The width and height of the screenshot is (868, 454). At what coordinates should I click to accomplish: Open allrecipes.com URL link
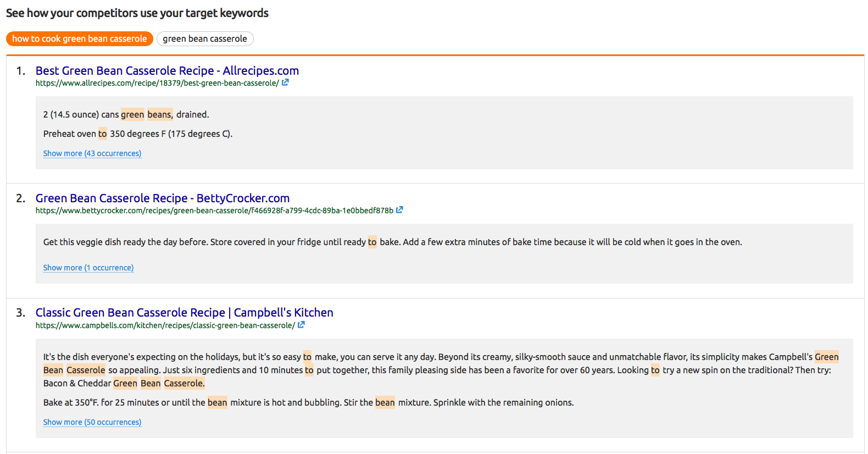157,83
